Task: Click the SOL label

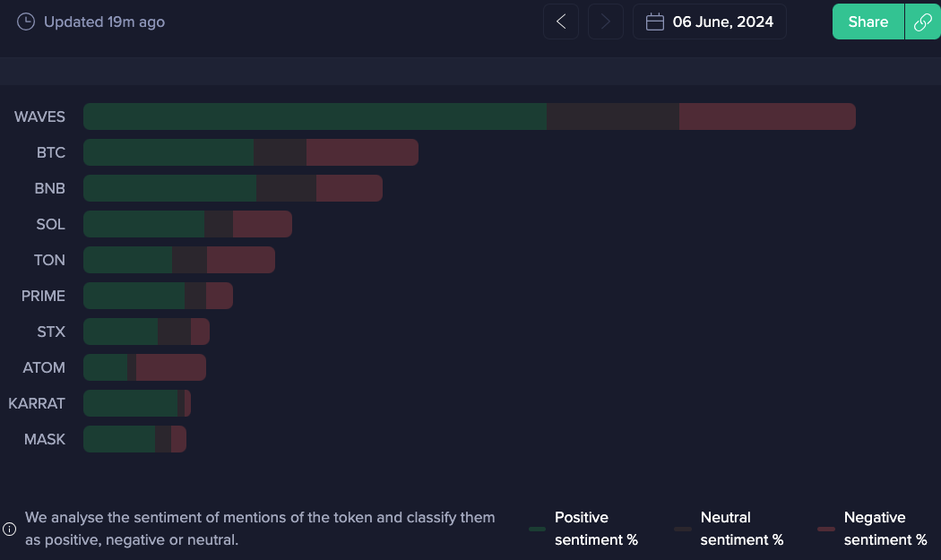Action: pos(50,225)
